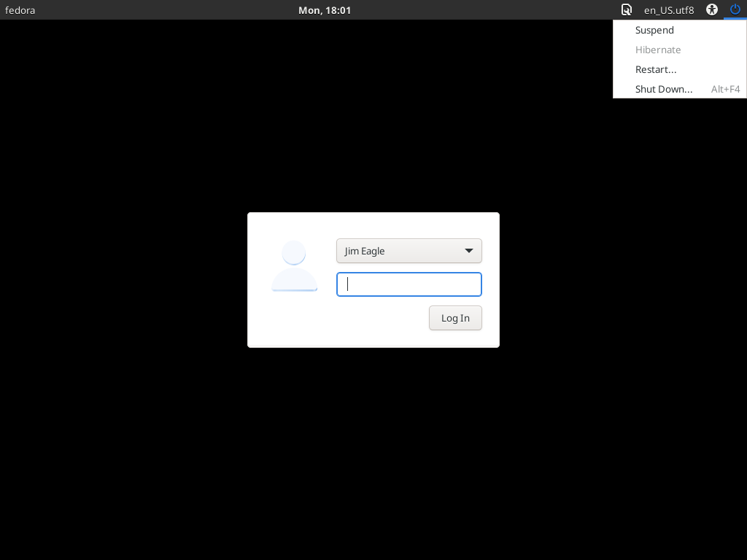The width and height of the screenshot is (747, 560).
Task: Click the user avatar picture
Action: [x=294, y=265]
